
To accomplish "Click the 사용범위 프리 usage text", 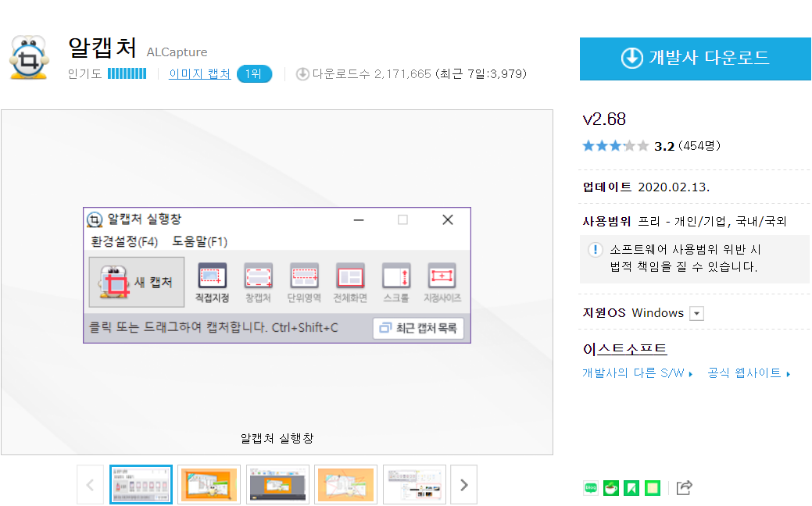I will click(x=685, y=222).
